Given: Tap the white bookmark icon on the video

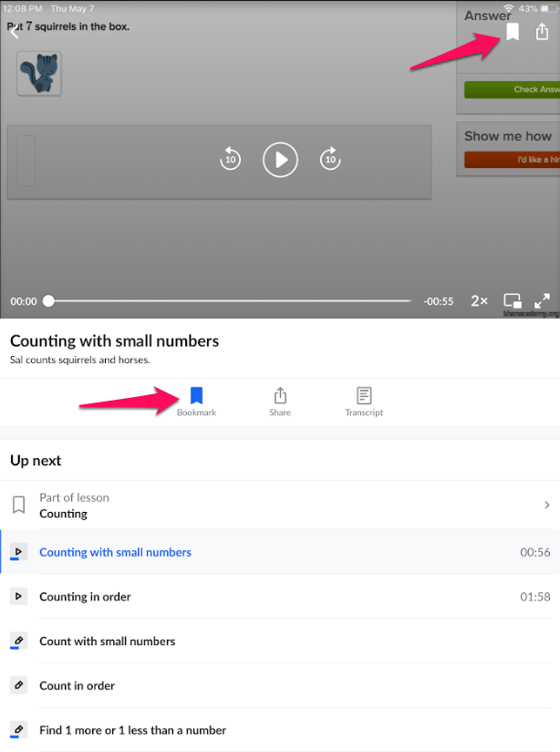Looking at the screenshot, I should point(513,32).
